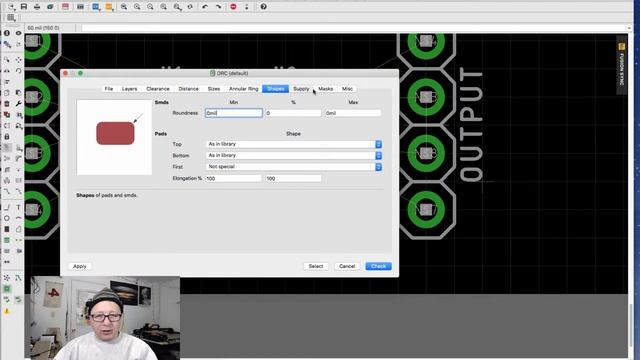This screenshot has width=640, height=360.
Task: Click the Save icon in the top toolbar
Action: 24,7
